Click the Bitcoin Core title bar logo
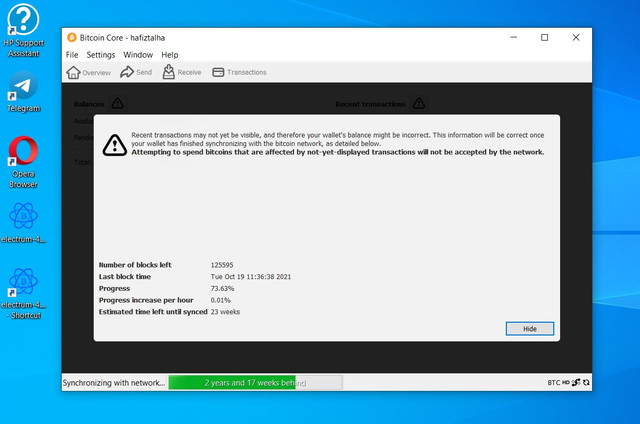The width and height of the screenshot is (640, 424). (72, 38)
